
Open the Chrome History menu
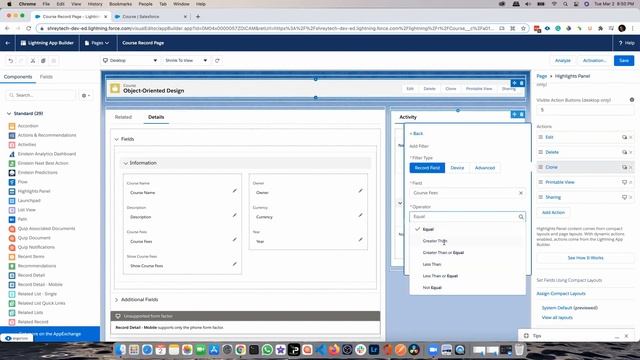[95, 4]
